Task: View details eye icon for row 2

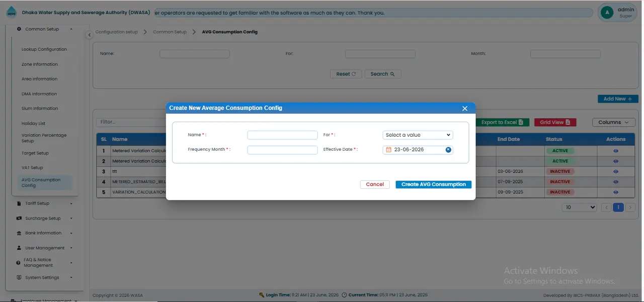Action: [x=616, y=161]
